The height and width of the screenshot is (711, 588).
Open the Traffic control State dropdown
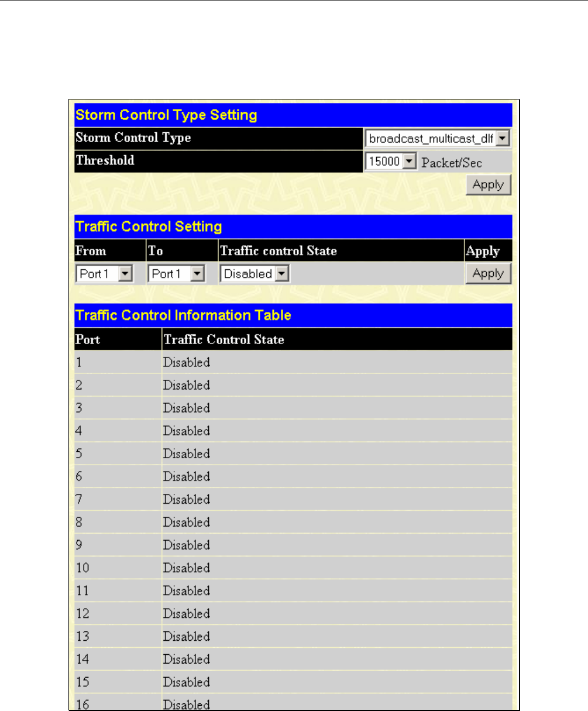255,273
